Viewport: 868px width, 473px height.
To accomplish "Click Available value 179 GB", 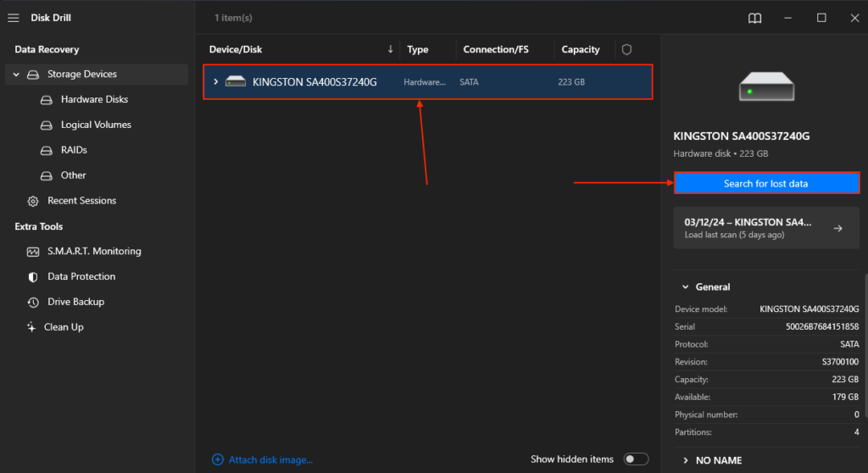I will click(845, 397).
